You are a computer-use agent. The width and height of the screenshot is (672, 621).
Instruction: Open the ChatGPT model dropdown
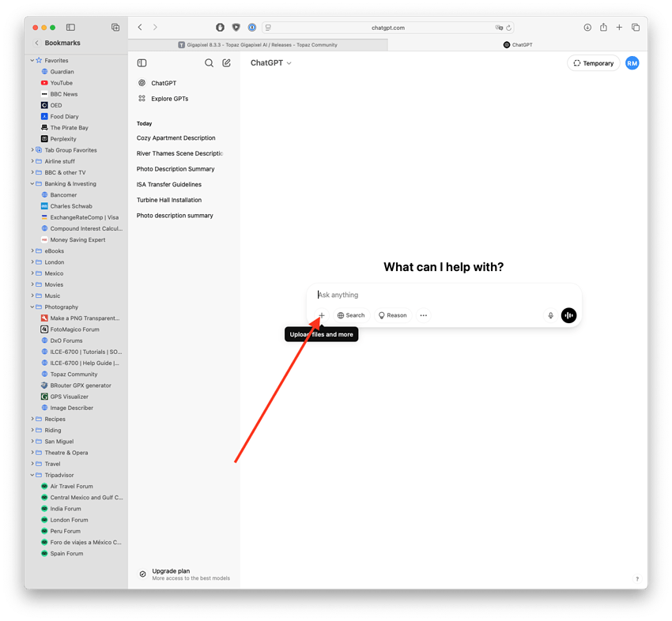point(271,63)
